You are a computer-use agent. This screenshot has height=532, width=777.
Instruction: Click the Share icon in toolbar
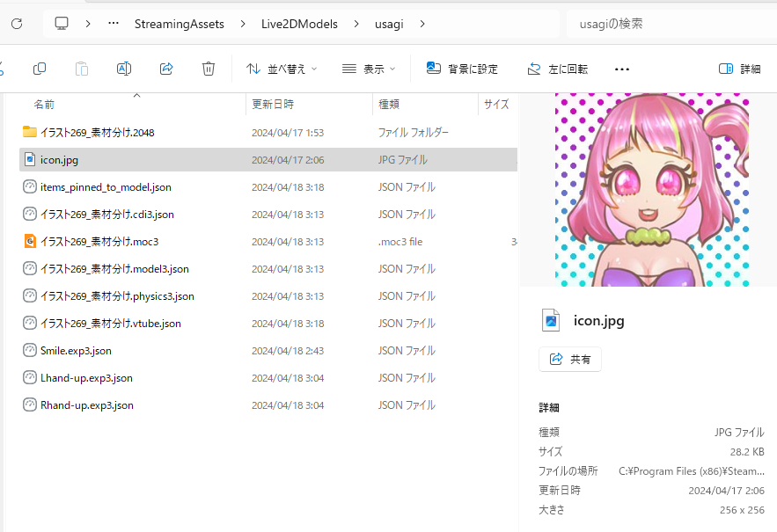tap(166, 69)
